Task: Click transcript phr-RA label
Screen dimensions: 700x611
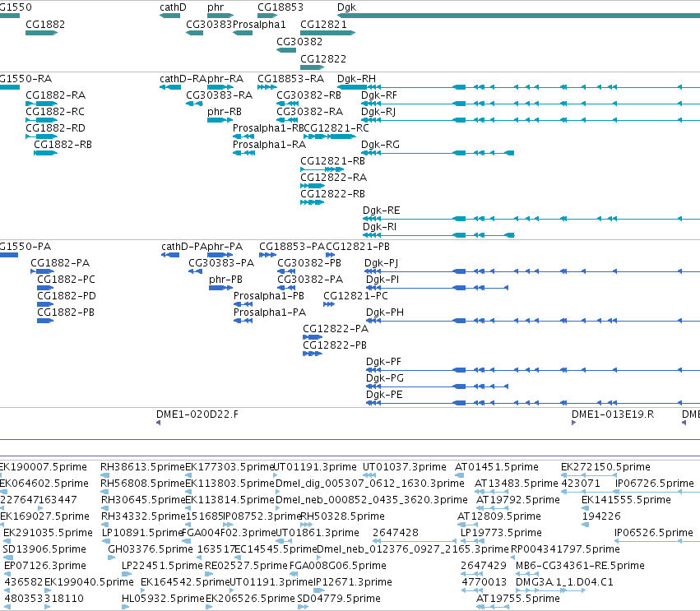Action: point(225,79)
